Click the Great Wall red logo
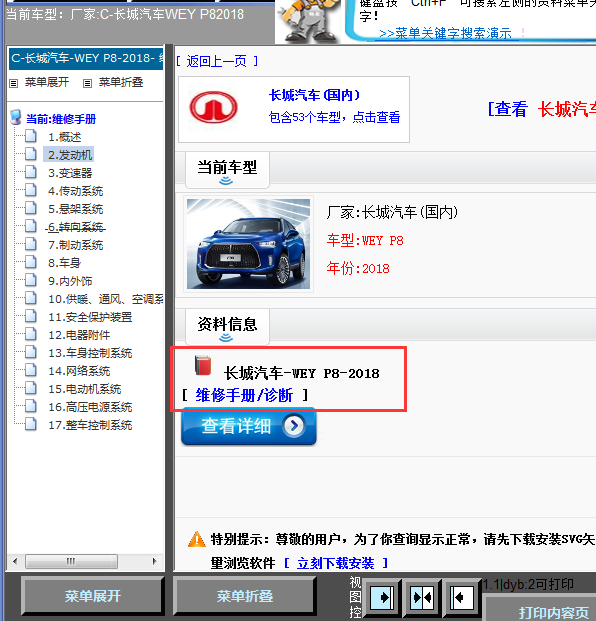Image resolution: width=596 pixels, height=621 pixels. [213, 107]
